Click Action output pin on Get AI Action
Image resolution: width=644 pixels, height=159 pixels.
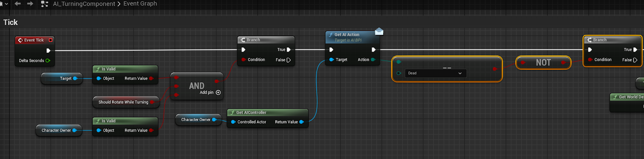(373, 60)
